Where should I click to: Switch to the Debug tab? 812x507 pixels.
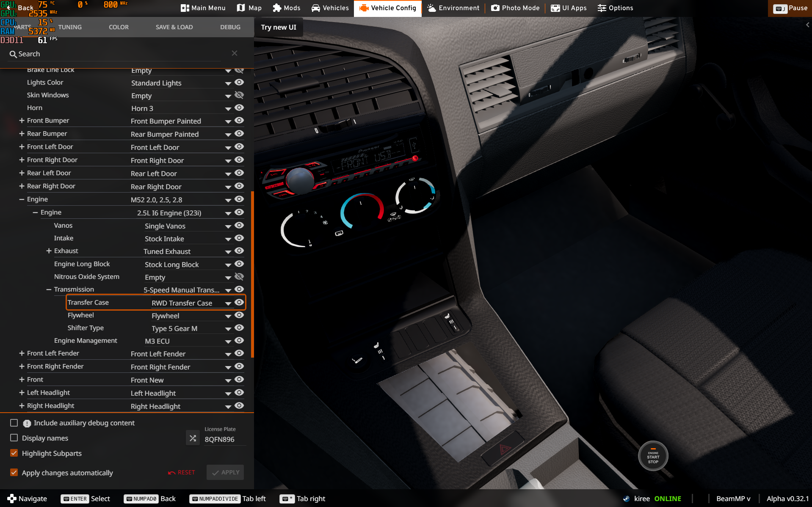point(230,27)
